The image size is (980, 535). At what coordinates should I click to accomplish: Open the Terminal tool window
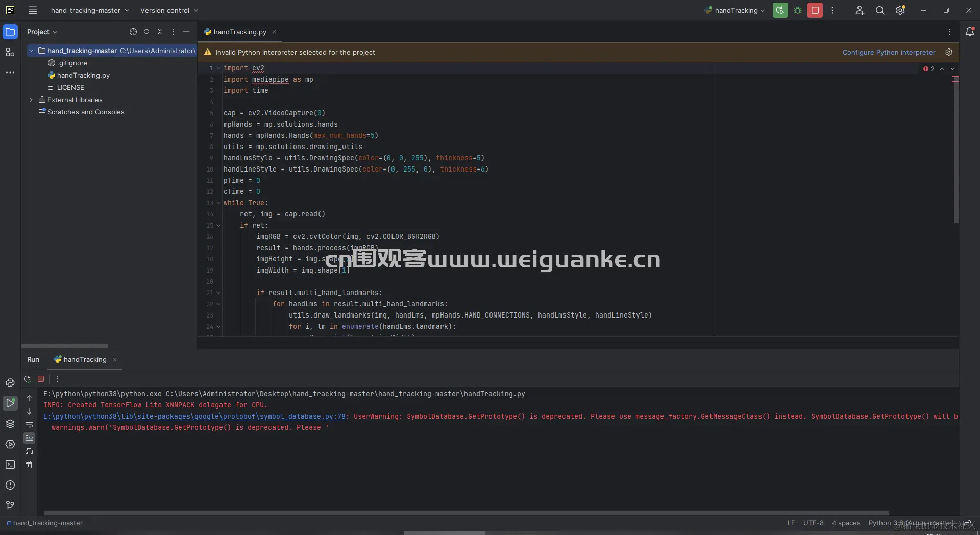pos(10,465)
